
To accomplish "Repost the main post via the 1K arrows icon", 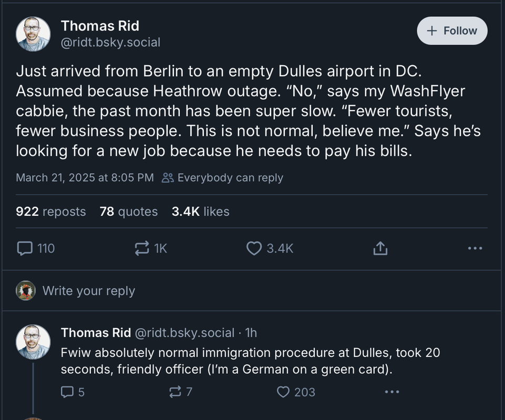I will (x=142, y=248).
